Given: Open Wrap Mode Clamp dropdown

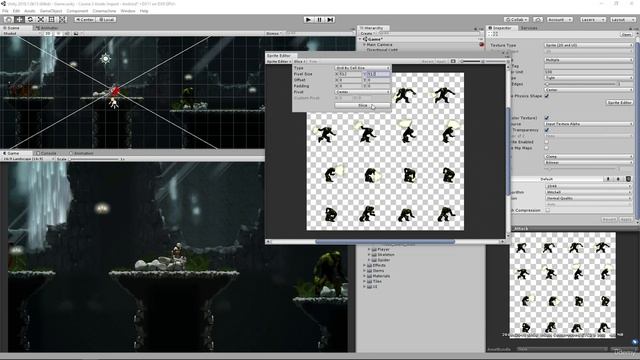Looking at the screenshot, I should [588, 157].
